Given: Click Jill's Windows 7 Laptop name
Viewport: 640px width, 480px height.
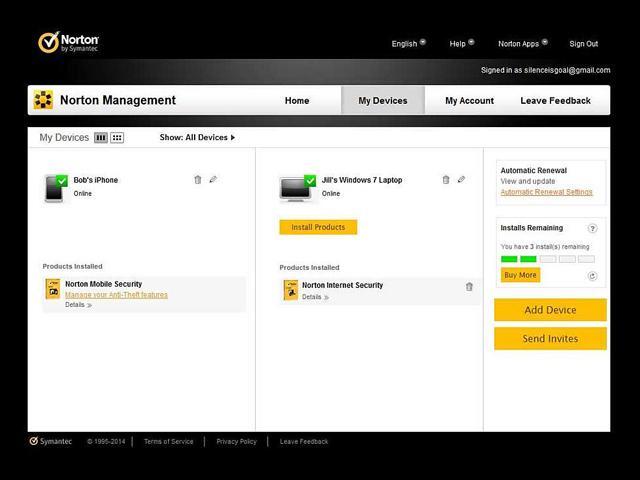Looking at the screenshot, I should point(362,180).
